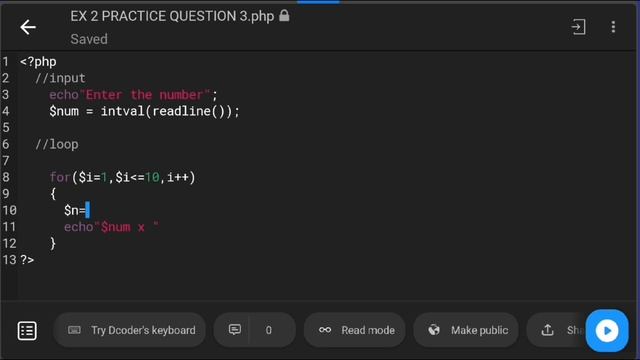640x360 pixels.
Task: Place cursor on line 1 <?php
Action: 38,62
